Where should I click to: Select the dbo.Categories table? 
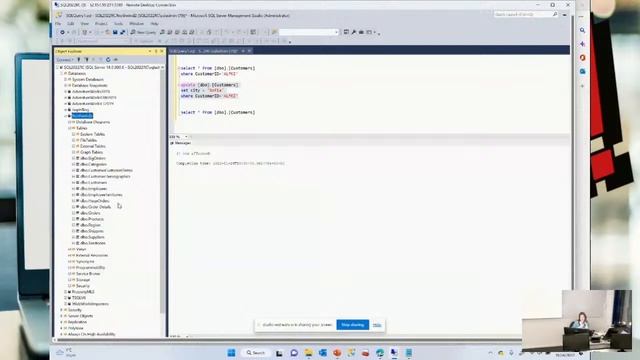pyautogui.click(x=93, y=164)
